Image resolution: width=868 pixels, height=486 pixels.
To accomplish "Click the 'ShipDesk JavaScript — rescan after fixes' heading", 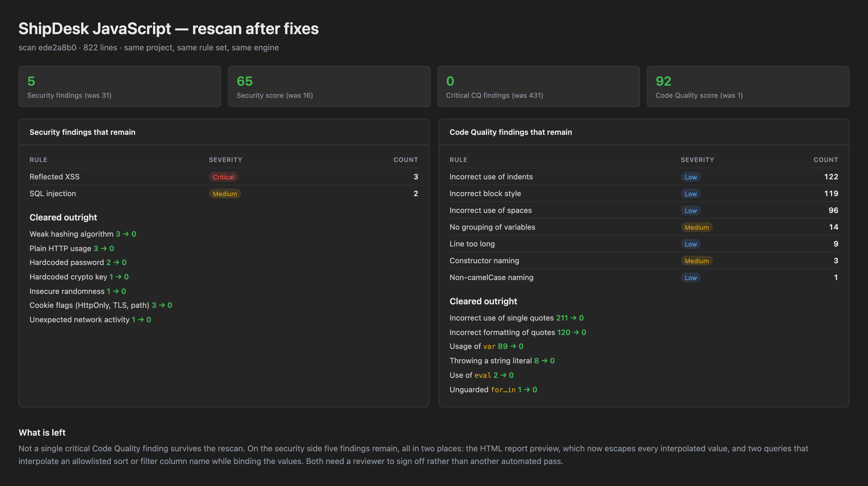I will click(168, 29).
